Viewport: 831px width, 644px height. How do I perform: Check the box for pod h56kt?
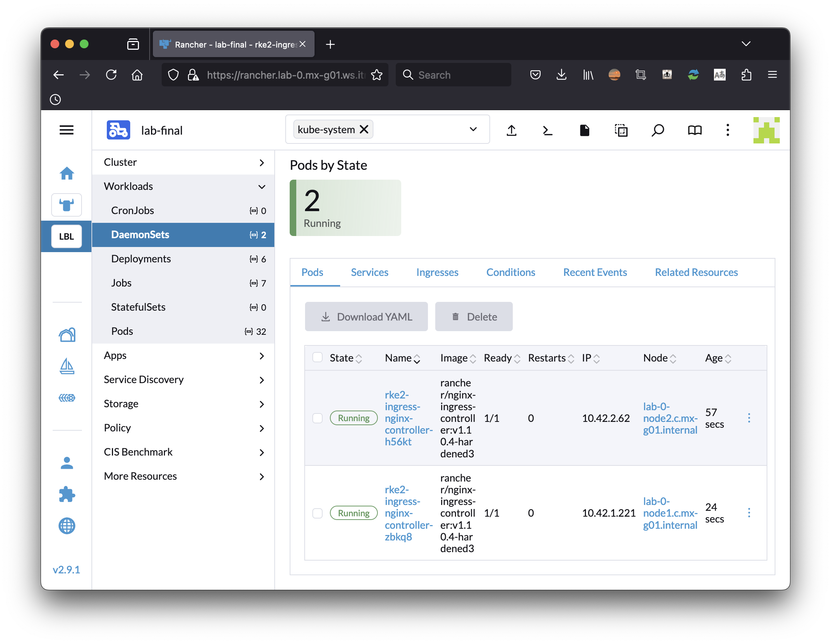pyautogui.click(x=317, y=418)
